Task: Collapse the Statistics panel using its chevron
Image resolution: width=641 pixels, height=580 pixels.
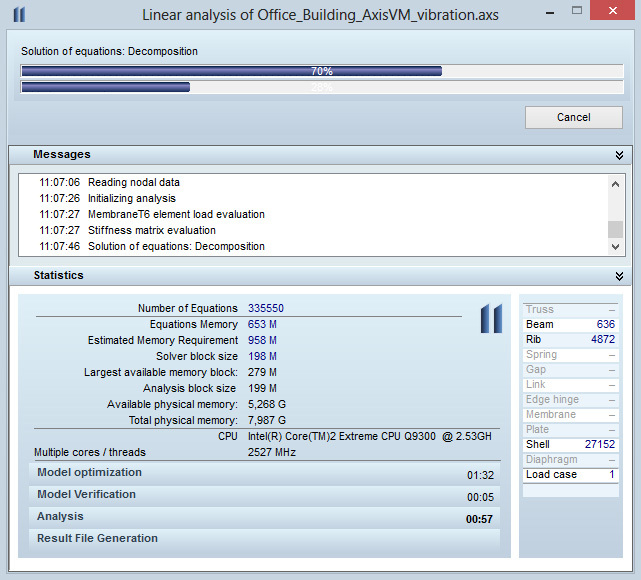Action: pos(619,276)
